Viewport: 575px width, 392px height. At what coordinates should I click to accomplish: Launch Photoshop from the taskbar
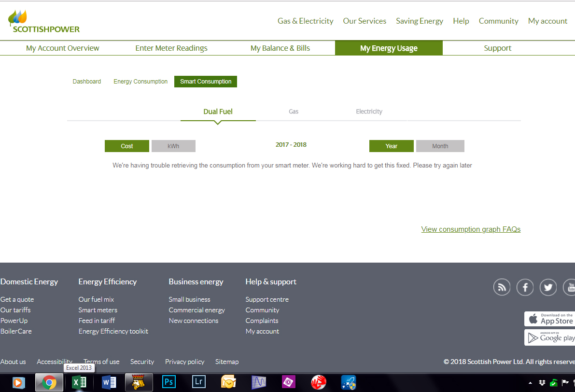168,382
